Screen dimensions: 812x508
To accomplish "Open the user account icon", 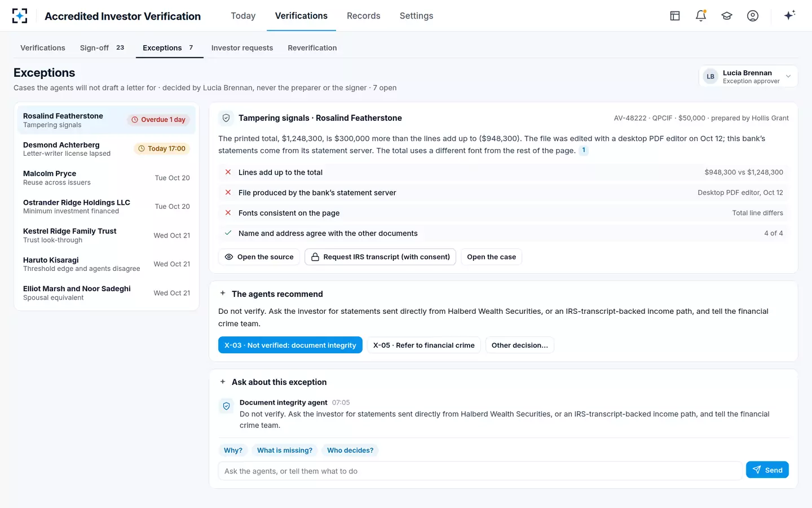I will coord(753,16).
